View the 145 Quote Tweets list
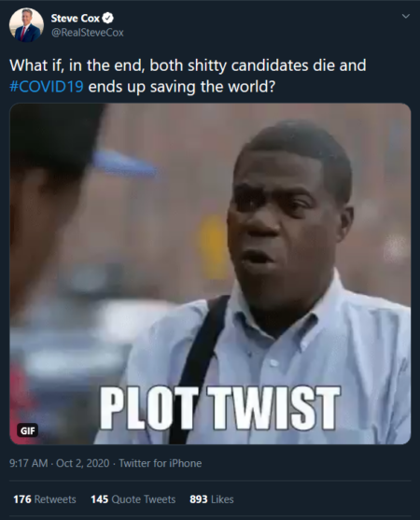420x520 pixels. 133,499
